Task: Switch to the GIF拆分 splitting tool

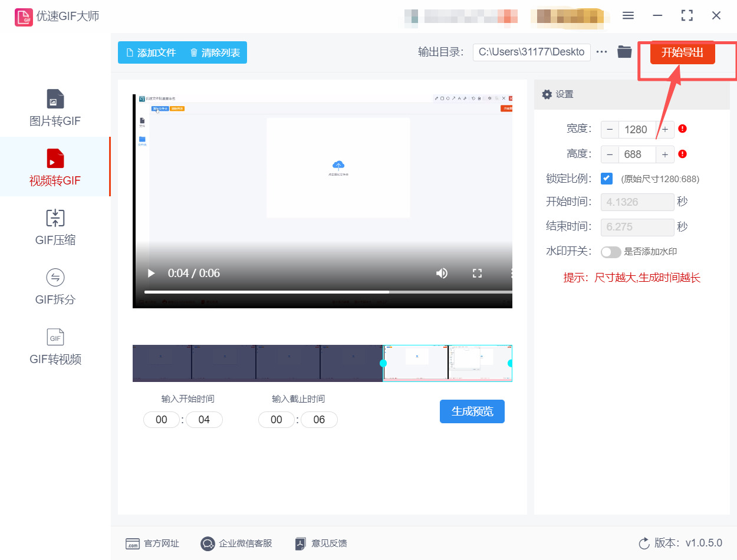Action: tap(55, 286)
